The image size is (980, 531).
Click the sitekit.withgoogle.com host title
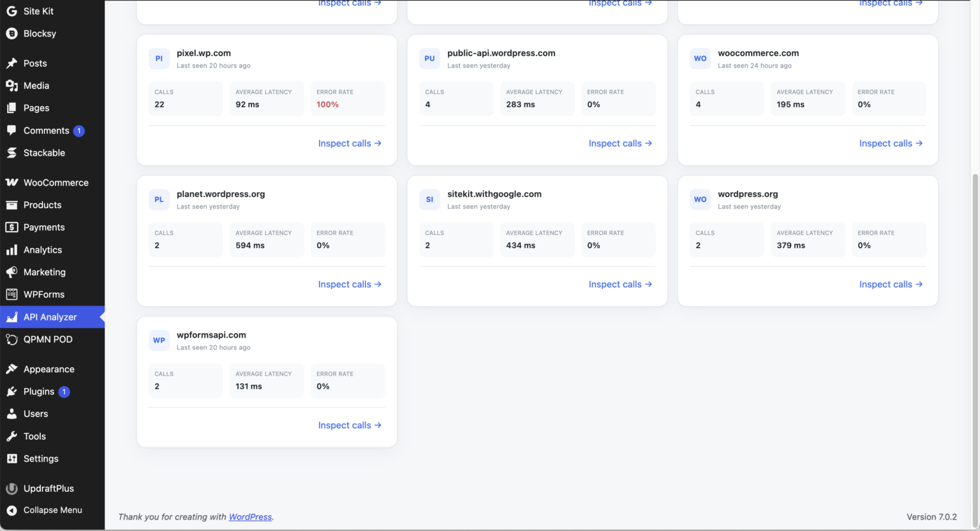click(x=494, y=194)
